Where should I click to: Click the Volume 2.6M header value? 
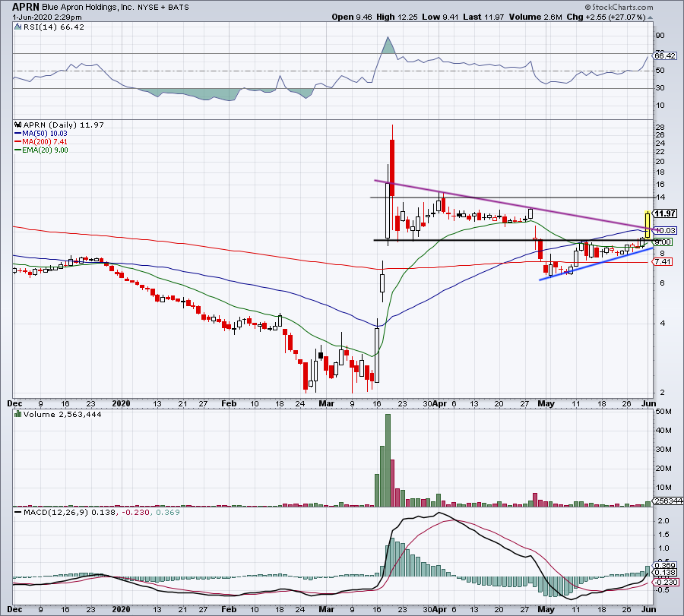coord(535,17)
